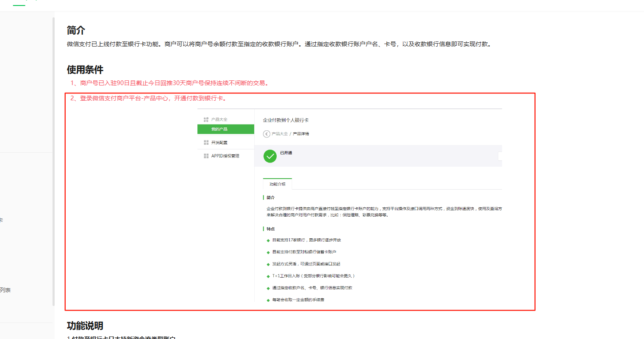Click the grid icon beside APPID授权管理
This screenshot has height=339, width=644.
(x=206, y=156)
